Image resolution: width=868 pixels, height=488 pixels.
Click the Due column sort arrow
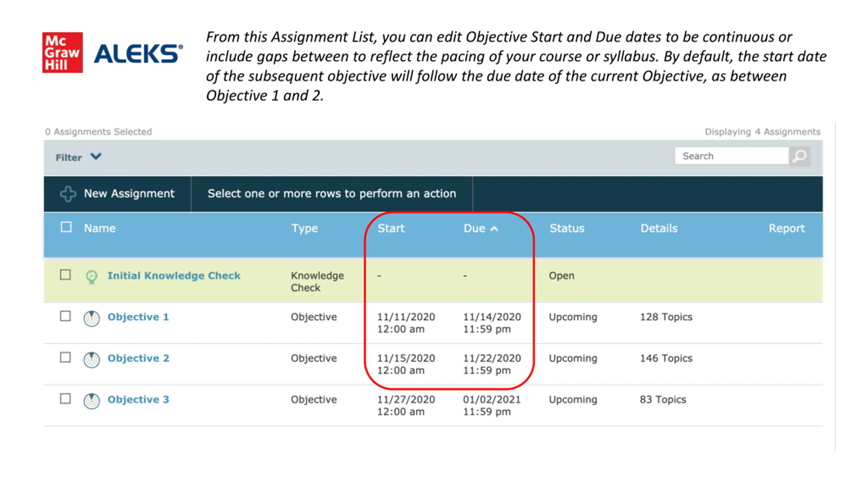494,229
